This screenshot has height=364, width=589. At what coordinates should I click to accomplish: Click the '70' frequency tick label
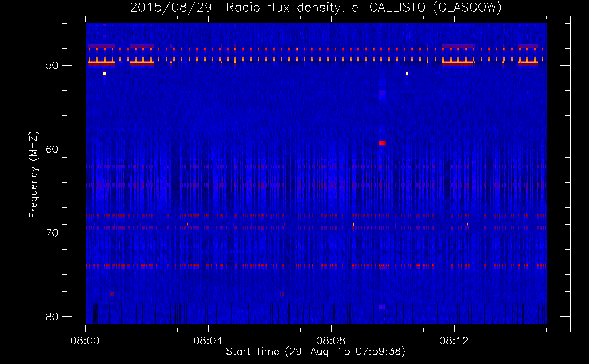(x=52, y=233)
